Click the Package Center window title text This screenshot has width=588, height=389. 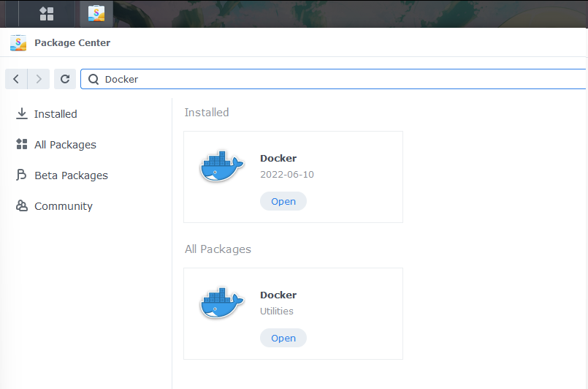(x=72, y=42)
